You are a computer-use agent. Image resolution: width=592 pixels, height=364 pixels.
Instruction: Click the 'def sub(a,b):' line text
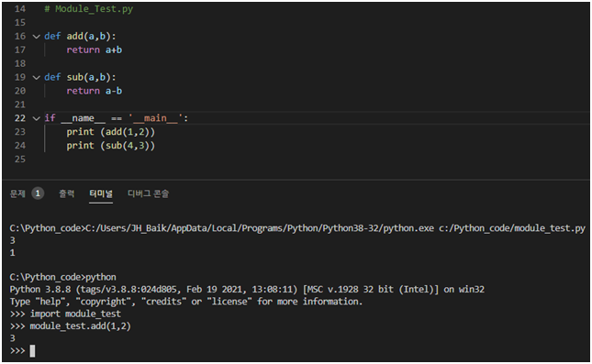click(80, 77)
